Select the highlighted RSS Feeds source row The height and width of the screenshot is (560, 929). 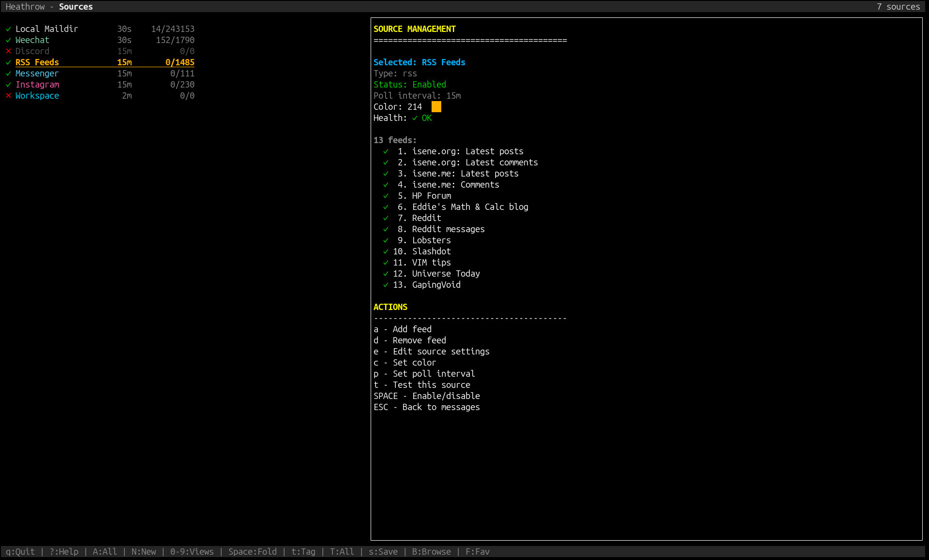(x=37, y=62)
